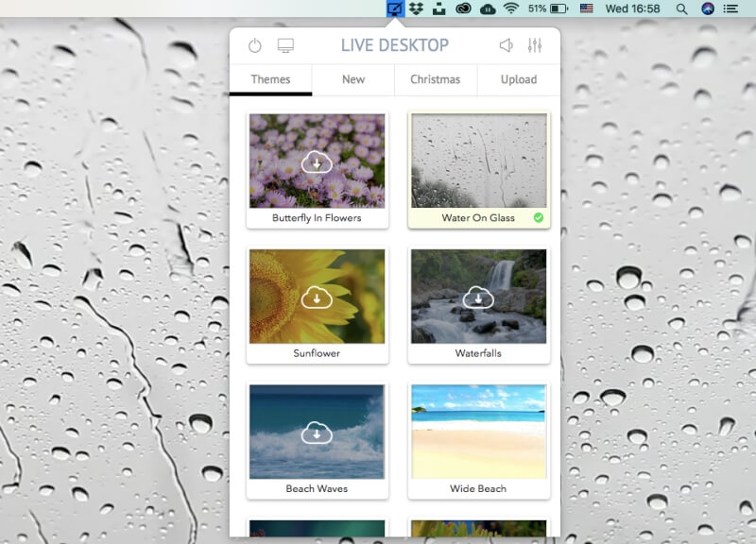Click the Waterfalls label
Viewport: 756px width, 544px height.
pyautogui.click(x=478, y=353)
